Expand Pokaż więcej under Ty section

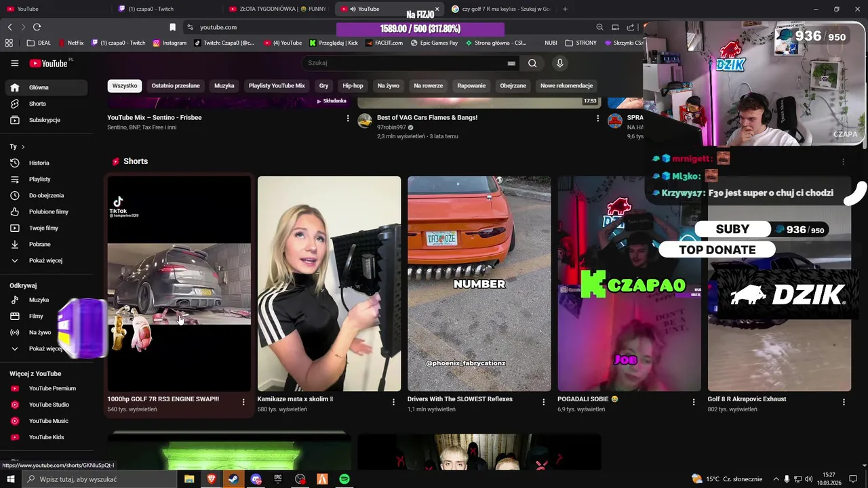[45, 260]
